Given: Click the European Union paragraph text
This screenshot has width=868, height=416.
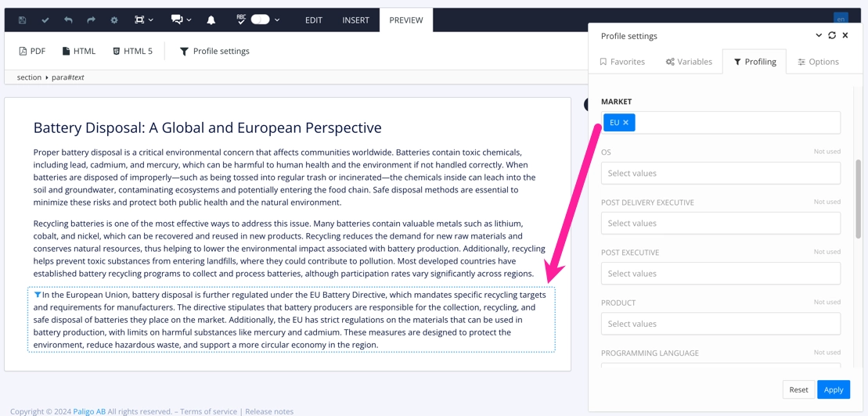Looking at the screenshot, I should (x=290, y=320).
